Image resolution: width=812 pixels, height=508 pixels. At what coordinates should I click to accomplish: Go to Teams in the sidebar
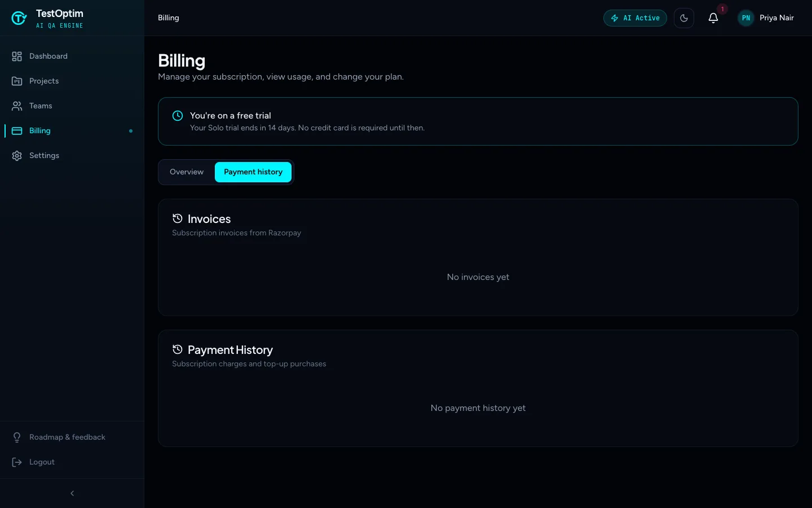(x=72, y=106)
